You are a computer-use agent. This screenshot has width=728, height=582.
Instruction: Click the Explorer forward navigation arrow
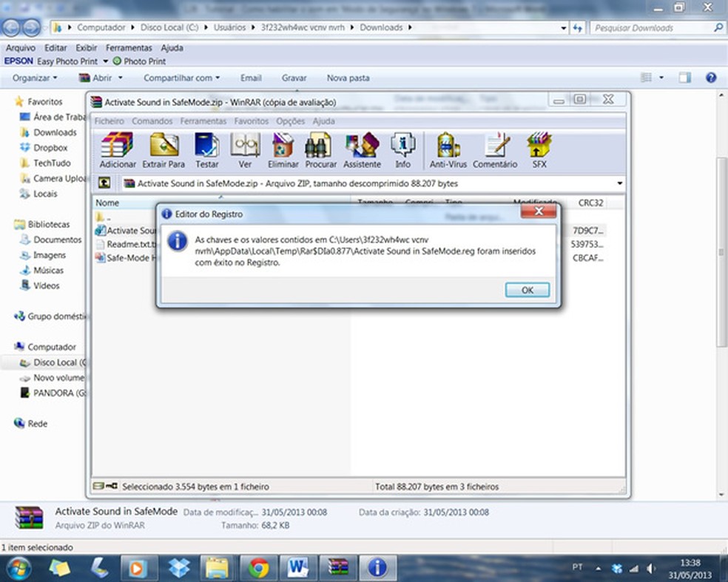pyautogui.click(x=31, y=28)
